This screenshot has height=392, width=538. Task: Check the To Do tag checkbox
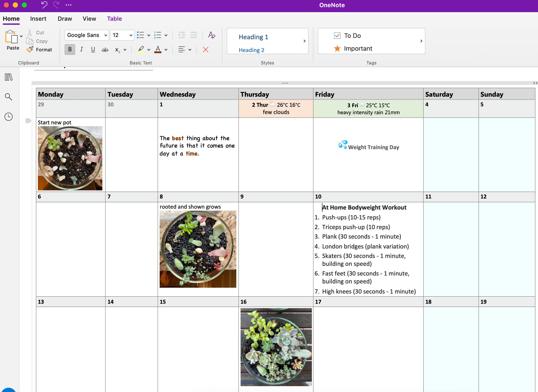(337, 35)
